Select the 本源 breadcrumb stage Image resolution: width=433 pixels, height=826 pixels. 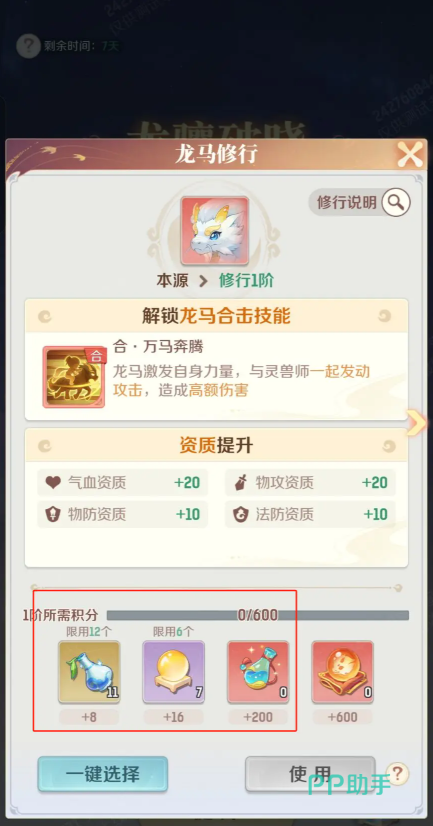(172, 281)
